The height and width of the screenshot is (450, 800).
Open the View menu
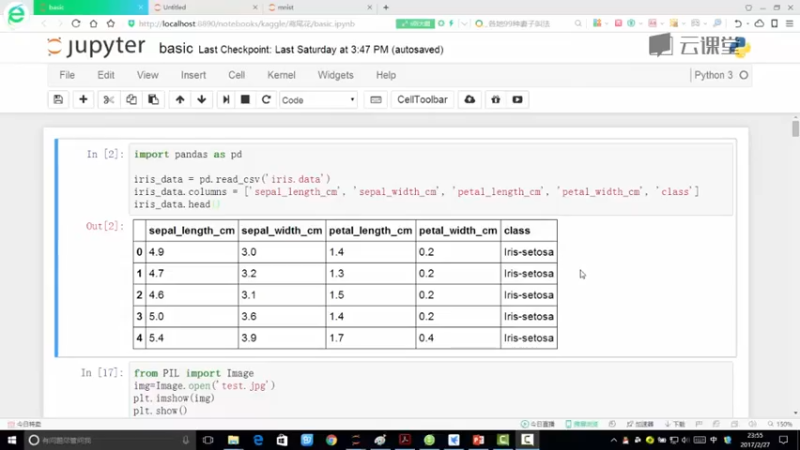(147, 75)
